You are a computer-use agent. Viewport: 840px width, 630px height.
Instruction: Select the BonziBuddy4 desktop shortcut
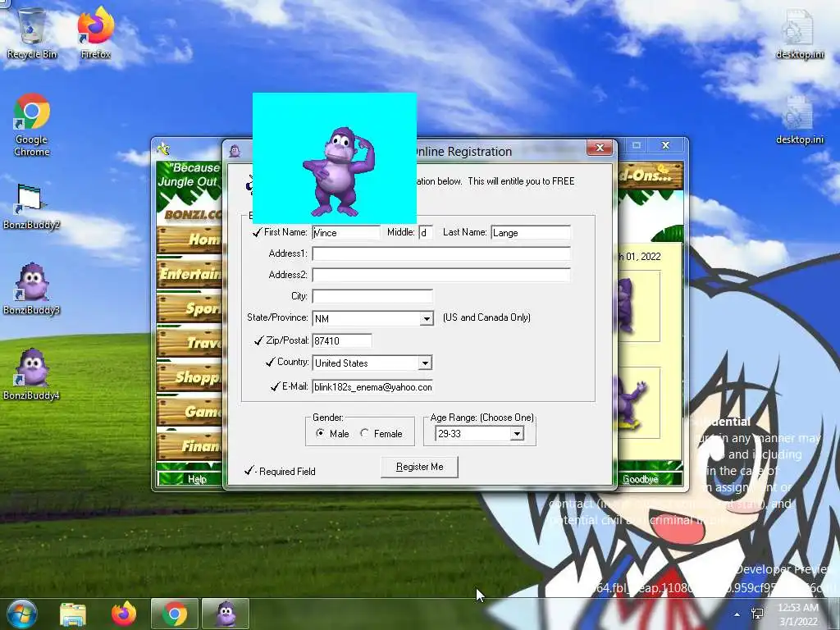31,375
